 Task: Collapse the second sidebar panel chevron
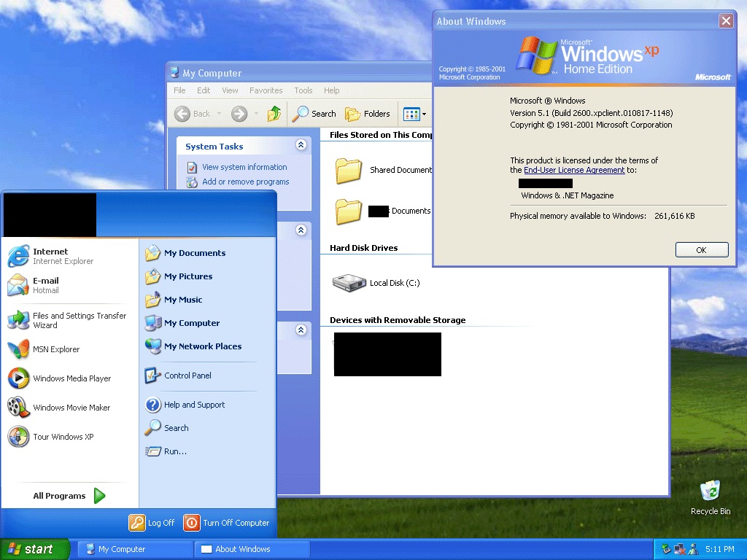click(x=301, y=230)
